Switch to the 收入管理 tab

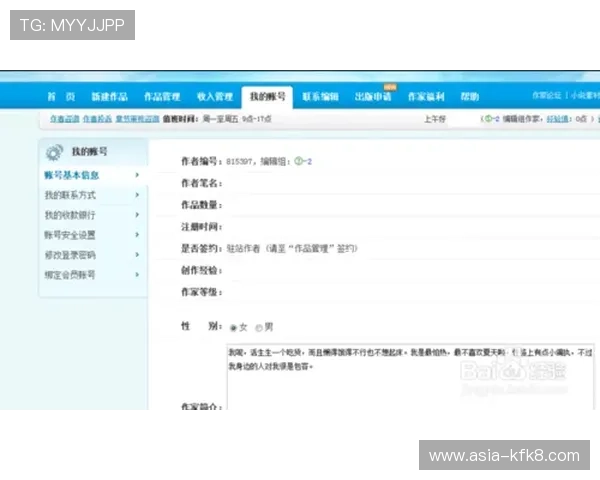pos(215,96)
